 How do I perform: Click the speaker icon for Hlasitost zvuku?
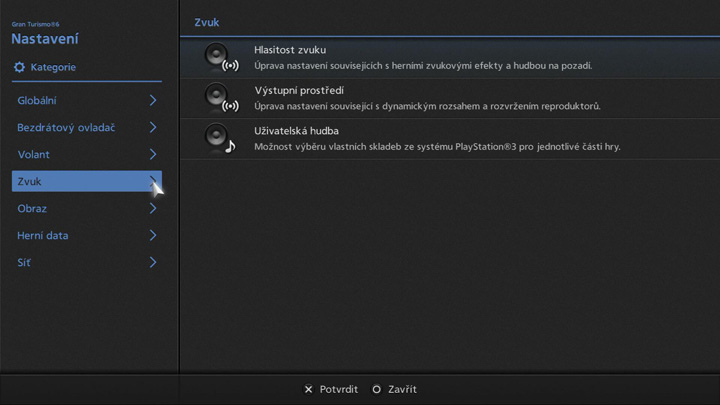(x=219, y=57)
